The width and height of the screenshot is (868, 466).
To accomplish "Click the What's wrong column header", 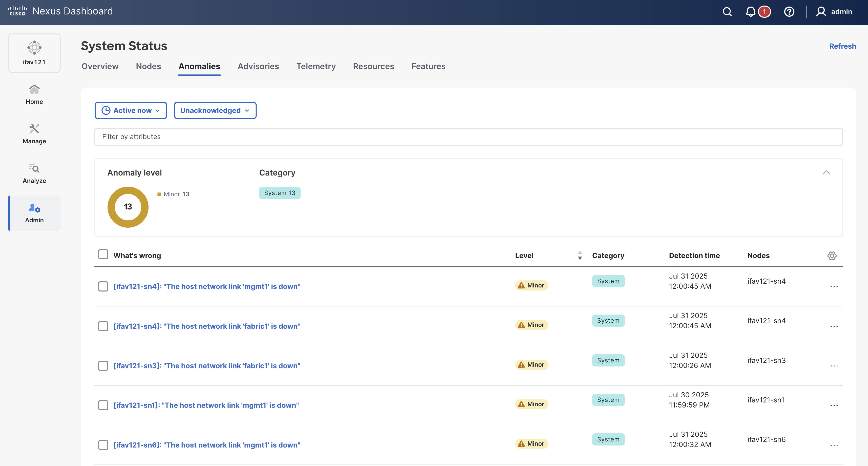I will (x=137, y=256).
